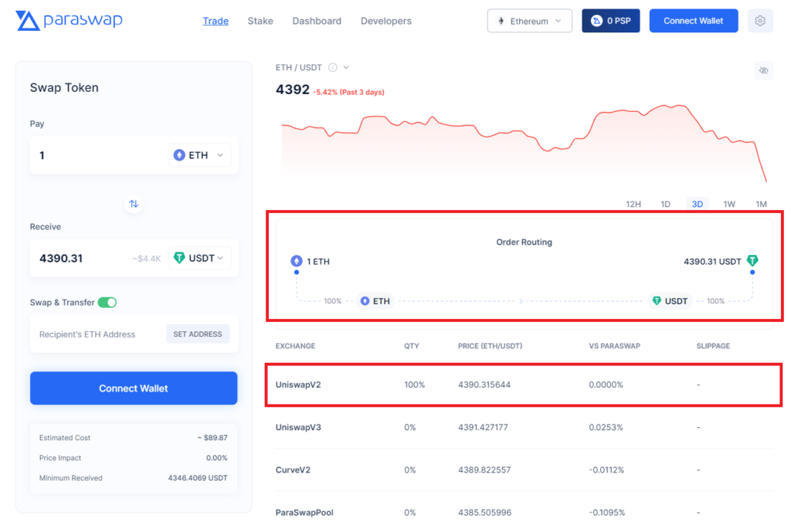
Task: Click the 4389.822557 CurveV2 price
Action: click(x=484, y=470)
